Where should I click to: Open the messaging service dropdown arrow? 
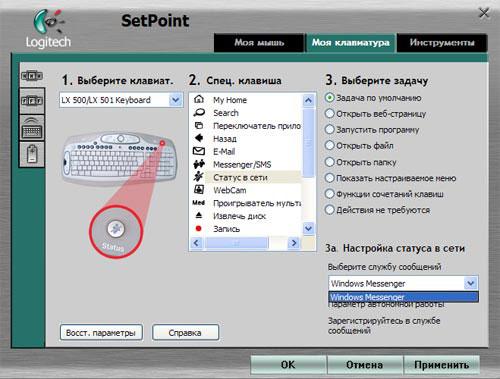[470, 283]
